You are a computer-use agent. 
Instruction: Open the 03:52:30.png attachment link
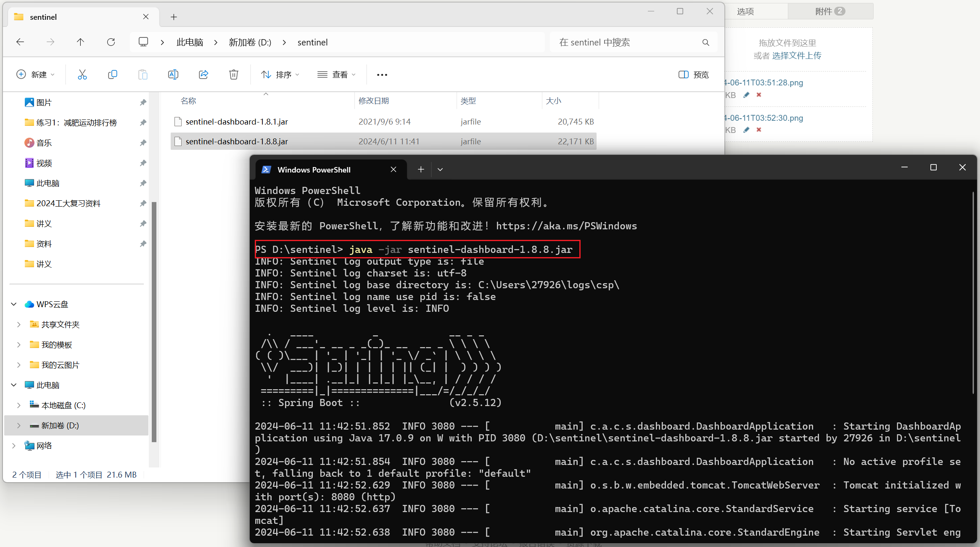coord(764,118)
